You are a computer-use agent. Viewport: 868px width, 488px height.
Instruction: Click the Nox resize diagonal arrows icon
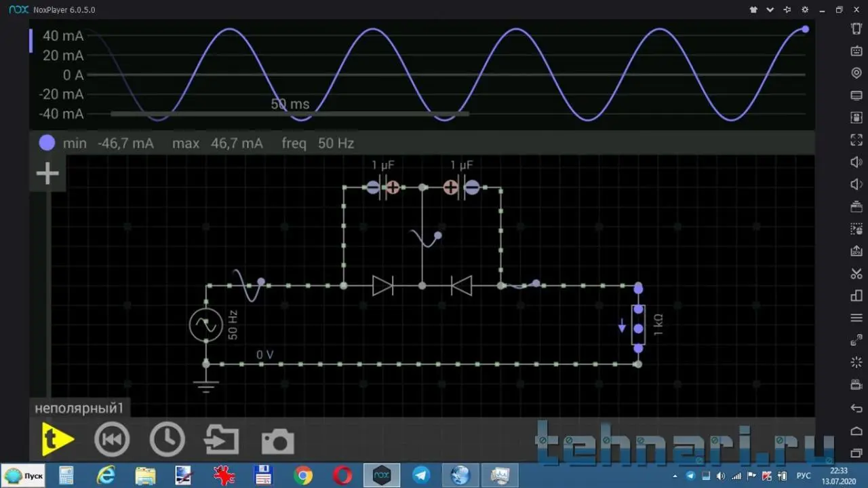pyautogui.click(x=856, y=340)
